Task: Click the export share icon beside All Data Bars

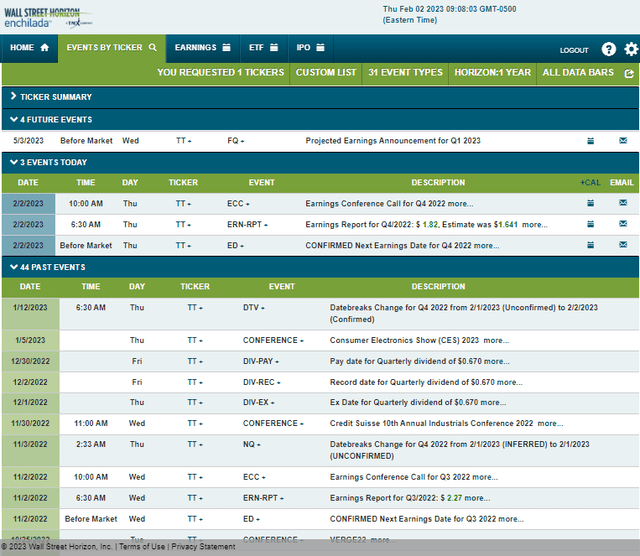Action: [629, 73]
